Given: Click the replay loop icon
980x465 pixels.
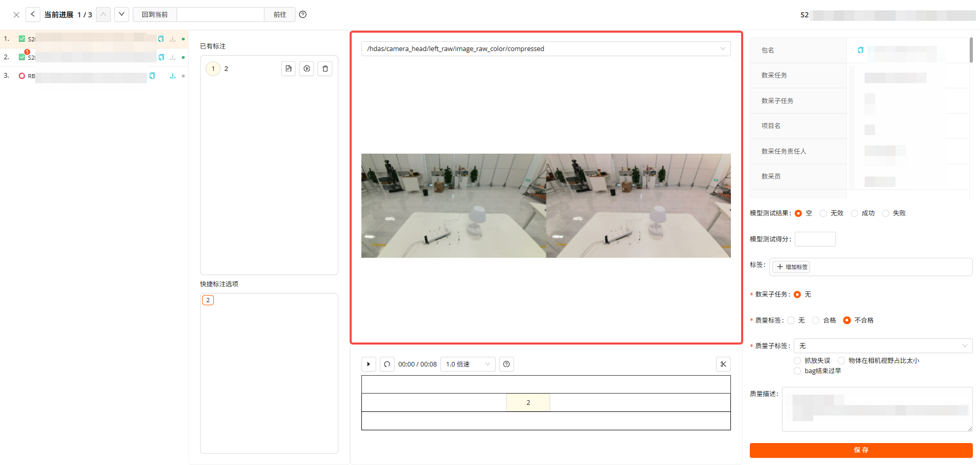Looking at the screenshot, I should point(387,364).
